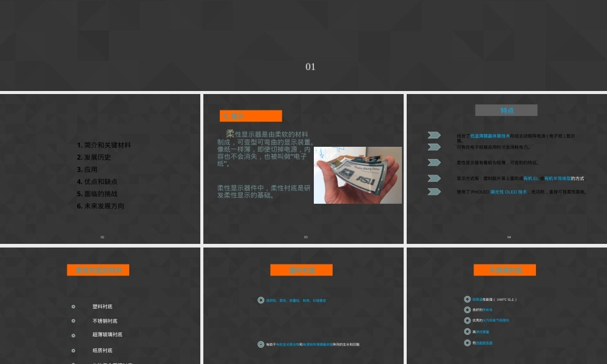The width and height of the screenshot is (607, 364).
Task: Click arrow bullet beside 'PHOLED' line
Action: [x=434, y=192]
